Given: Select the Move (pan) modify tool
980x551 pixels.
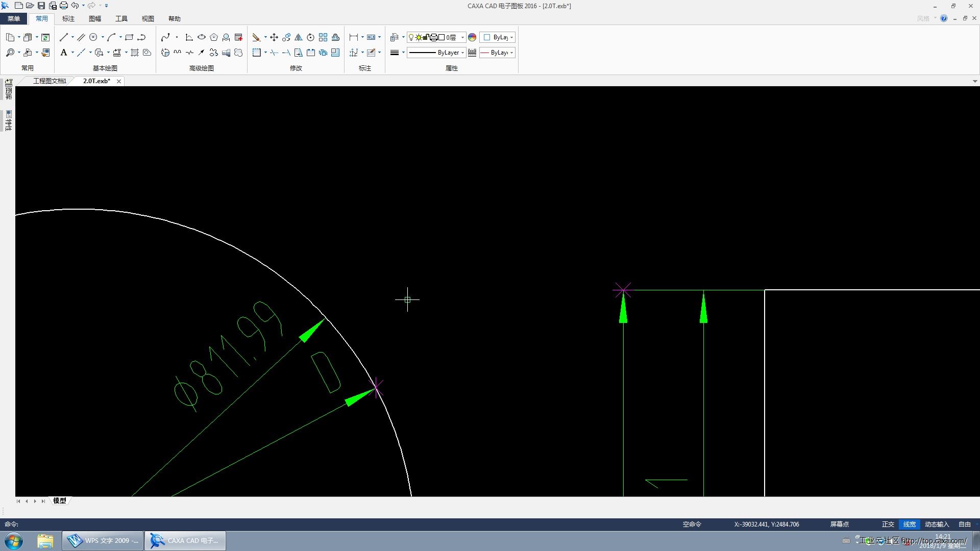Looking at the screenshot, I should (274, 37).
